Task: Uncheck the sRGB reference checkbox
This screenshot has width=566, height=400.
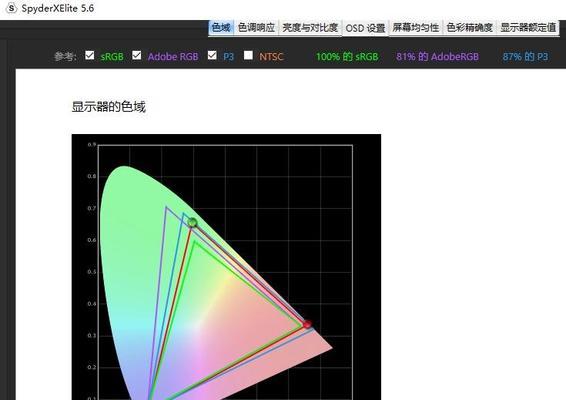Action: click(90, 55)
